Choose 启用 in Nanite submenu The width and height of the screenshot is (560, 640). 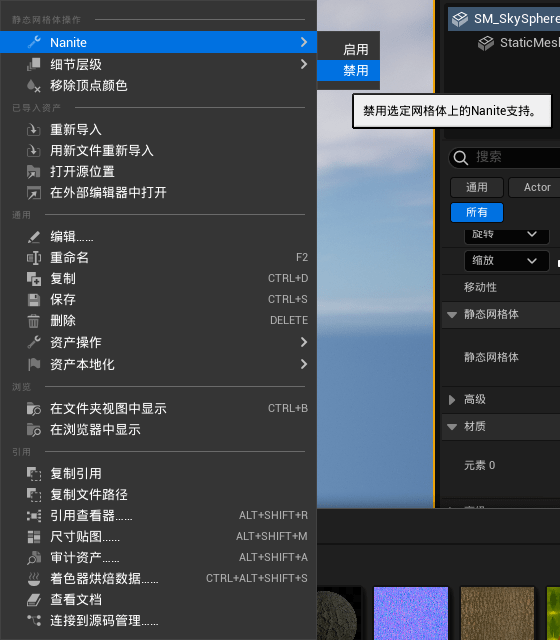[349, 49]
